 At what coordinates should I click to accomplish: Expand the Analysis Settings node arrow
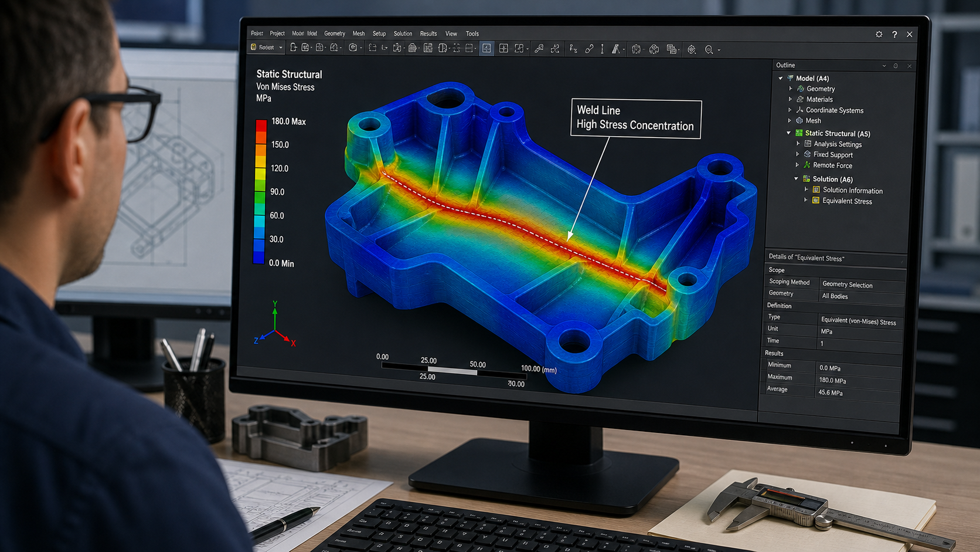coord(798,144)
